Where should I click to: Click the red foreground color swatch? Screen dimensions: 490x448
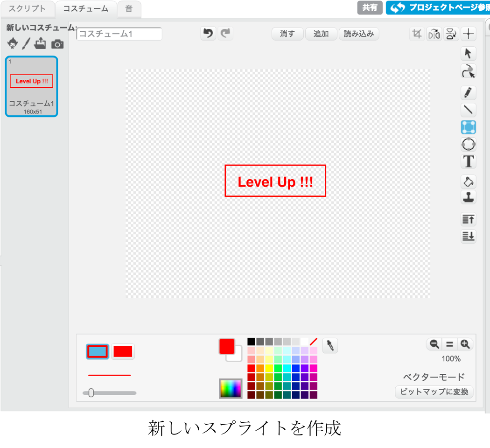pos(226,346)
